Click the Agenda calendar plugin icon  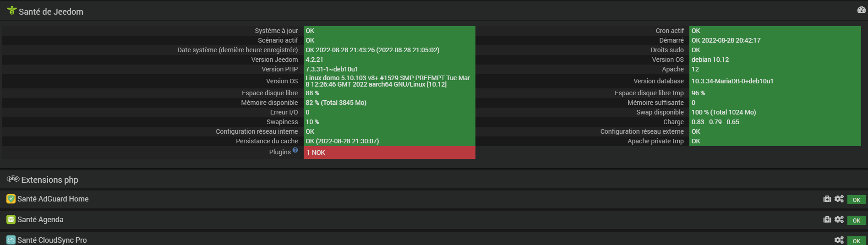click(x=11, y=219)
